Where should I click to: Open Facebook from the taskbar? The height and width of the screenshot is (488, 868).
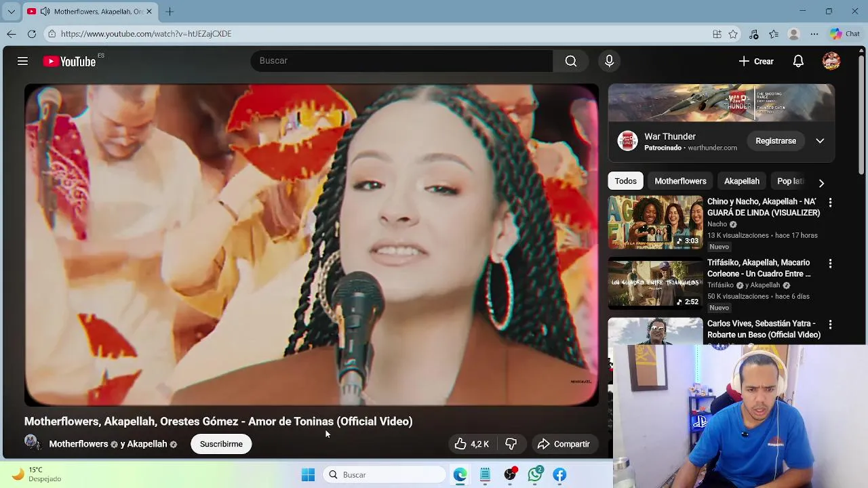click(559, 474)
